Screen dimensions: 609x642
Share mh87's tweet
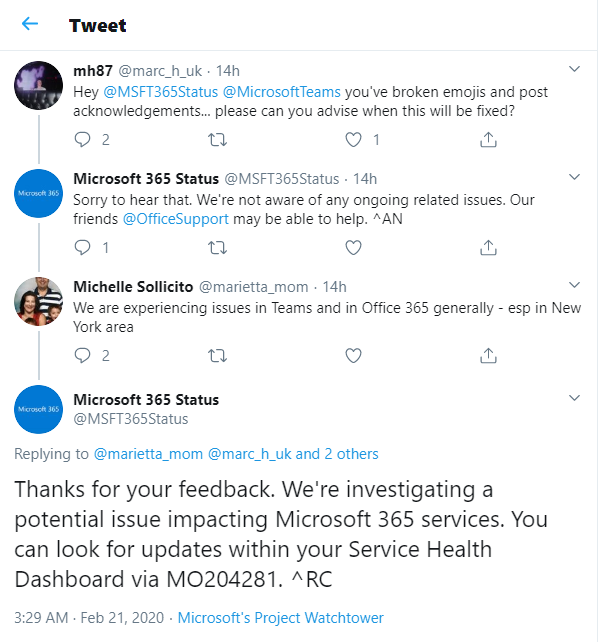[x=488, y=140]
